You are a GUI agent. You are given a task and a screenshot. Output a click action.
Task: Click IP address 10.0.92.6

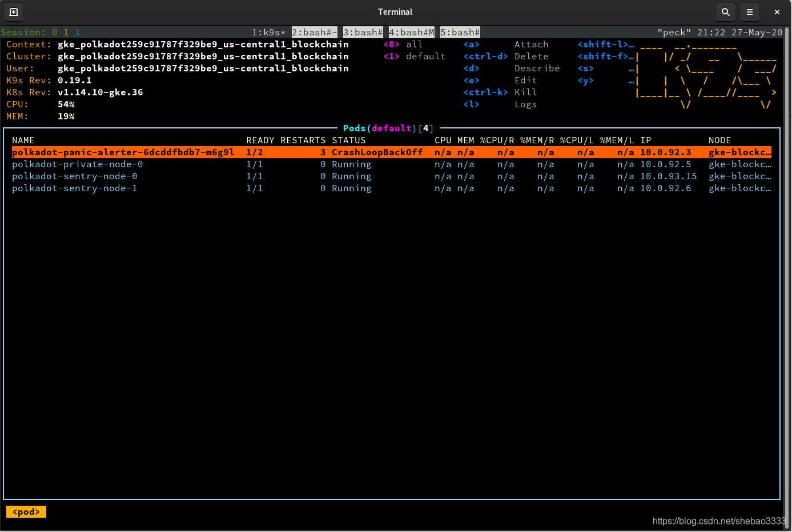[x=666, y=188]
